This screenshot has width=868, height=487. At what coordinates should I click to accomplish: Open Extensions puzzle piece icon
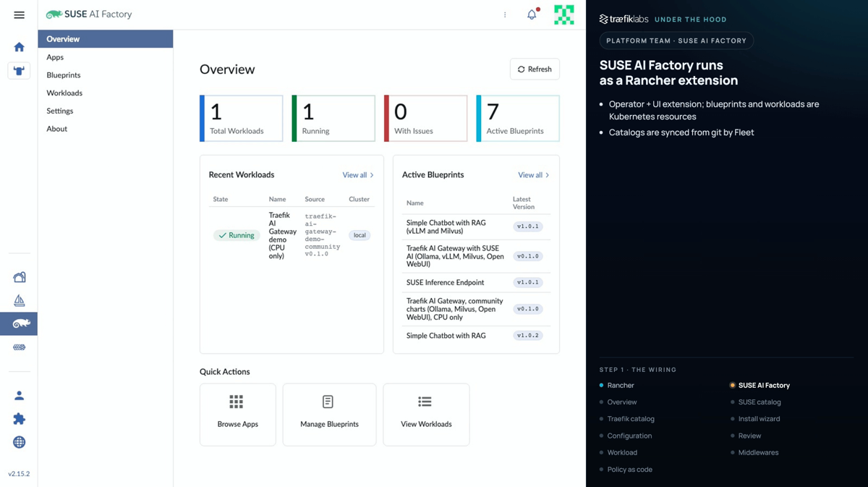tap(19, 419)
